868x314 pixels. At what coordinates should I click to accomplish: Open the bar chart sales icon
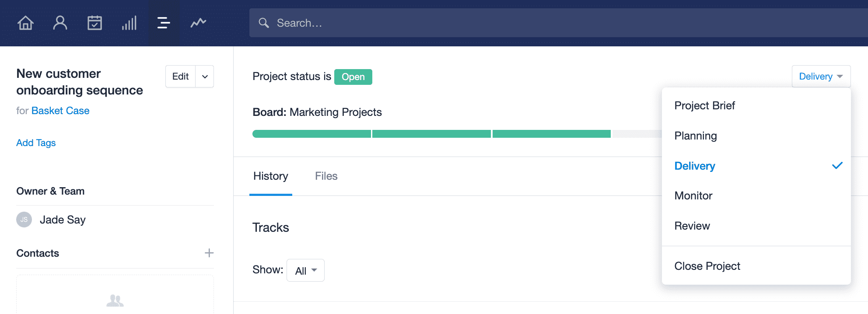pos(129,23)
